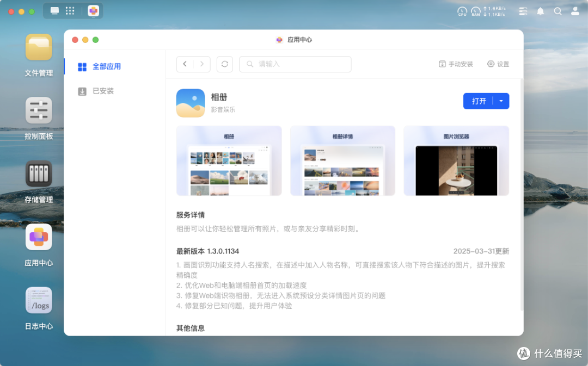Minimize the 应用中心 window with yellow button
Image resolution: width=588 pixels, height=366 pixels.
coord(85,40)
